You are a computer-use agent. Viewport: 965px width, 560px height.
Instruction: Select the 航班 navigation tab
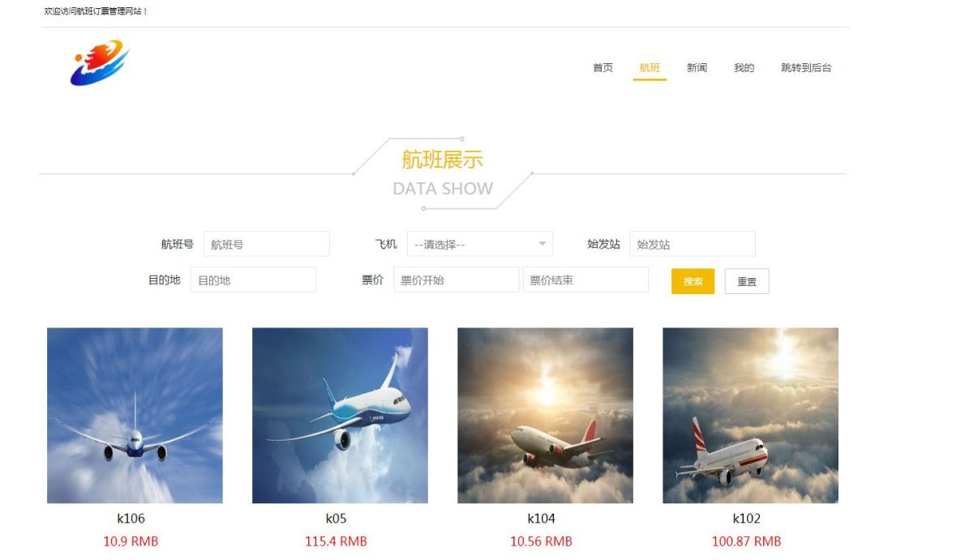point(650,68)
